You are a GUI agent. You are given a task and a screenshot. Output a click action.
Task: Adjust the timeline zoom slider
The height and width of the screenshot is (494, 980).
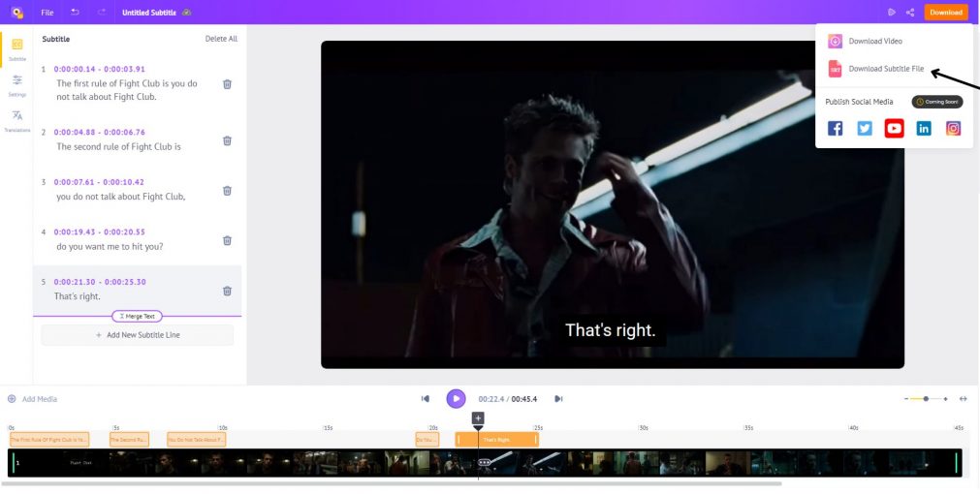click(x=926, y=398)
